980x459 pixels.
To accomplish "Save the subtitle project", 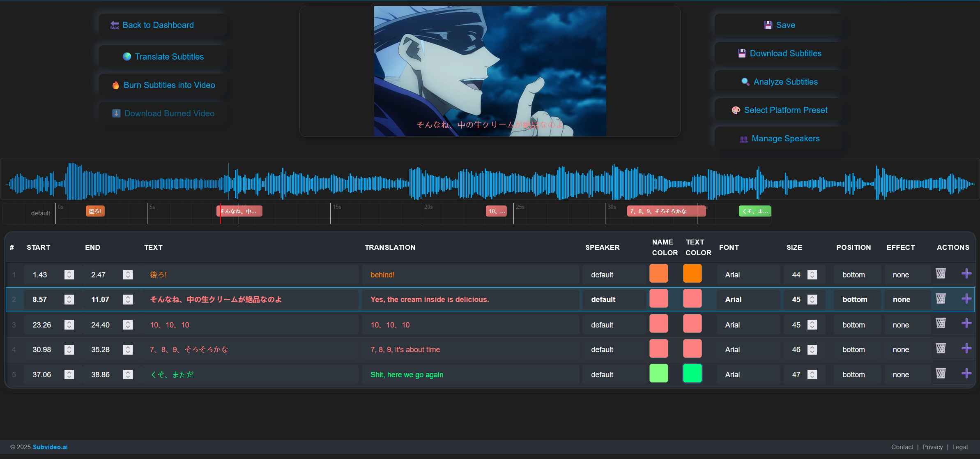I will tap(779, 25).
